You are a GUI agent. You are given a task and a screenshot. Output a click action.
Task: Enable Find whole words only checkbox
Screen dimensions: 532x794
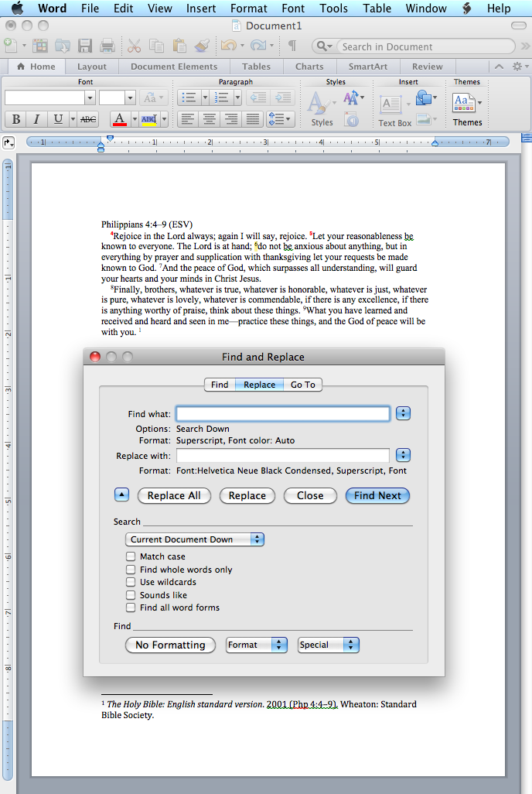coord(131,569)
